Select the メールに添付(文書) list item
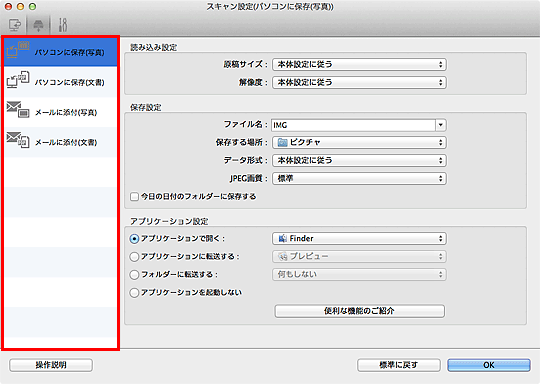Screen dimensions: 540x384 tap(61, 142)
